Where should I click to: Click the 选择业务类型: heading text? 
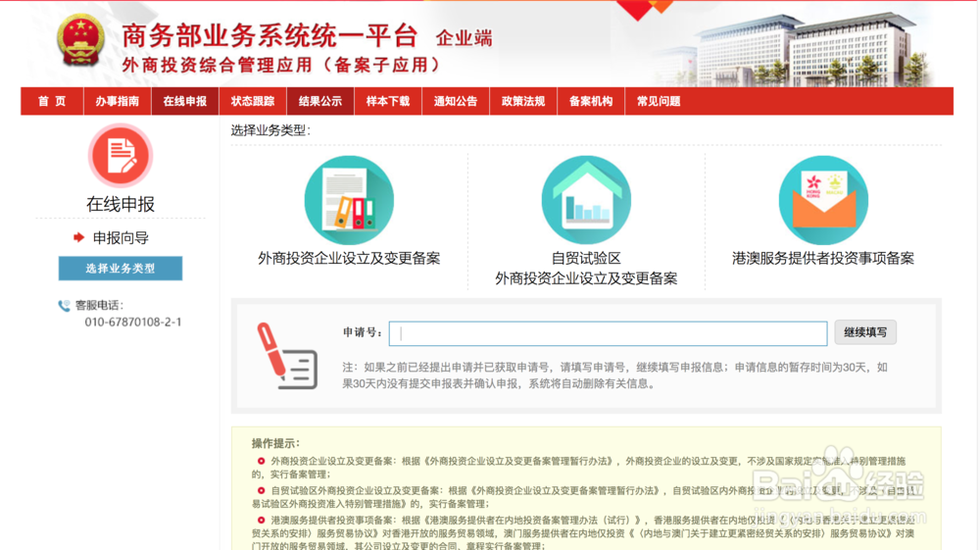(x=270, y=130)
